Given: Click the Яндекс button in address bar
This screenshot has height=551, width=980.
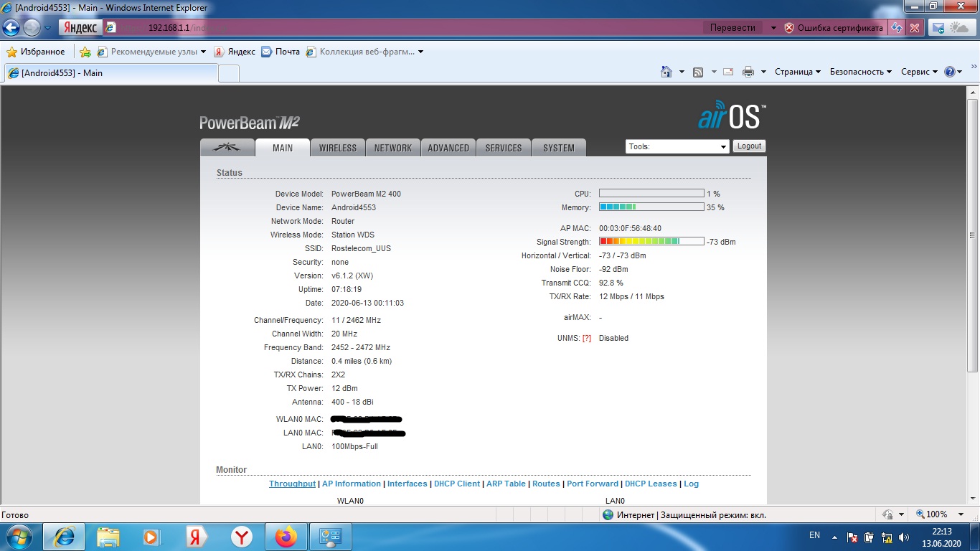Looking at the screenshot, I should click(x=80, y=28).
